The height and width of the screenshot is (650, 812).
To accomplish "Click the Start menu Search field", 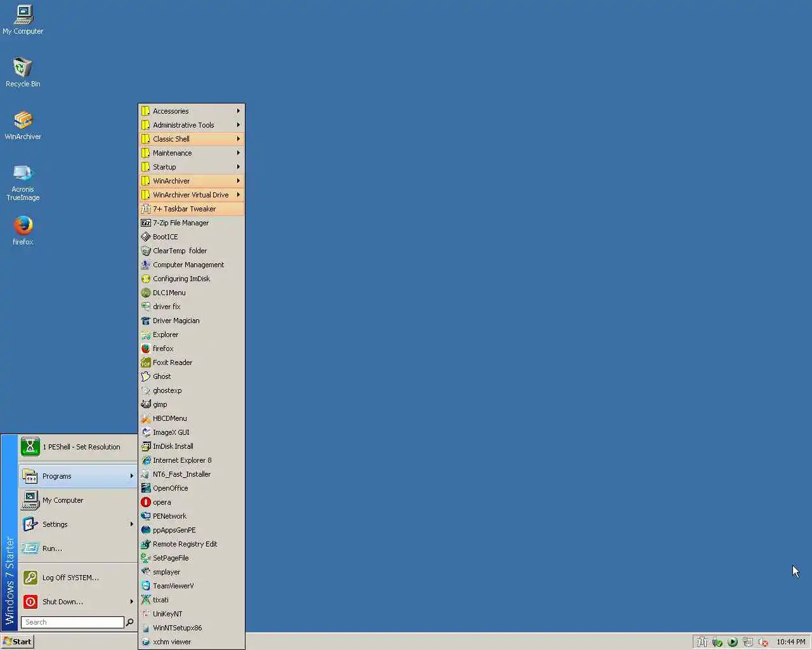I will pyautogui.click(x=73, y=622).
